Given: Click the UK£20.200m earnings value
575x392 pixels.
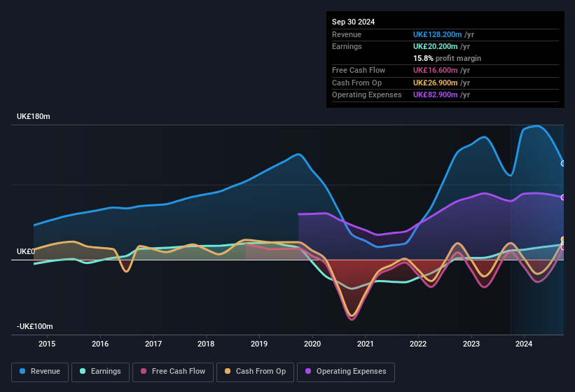Looking at the screenshot, I should (x=436, y=46).
